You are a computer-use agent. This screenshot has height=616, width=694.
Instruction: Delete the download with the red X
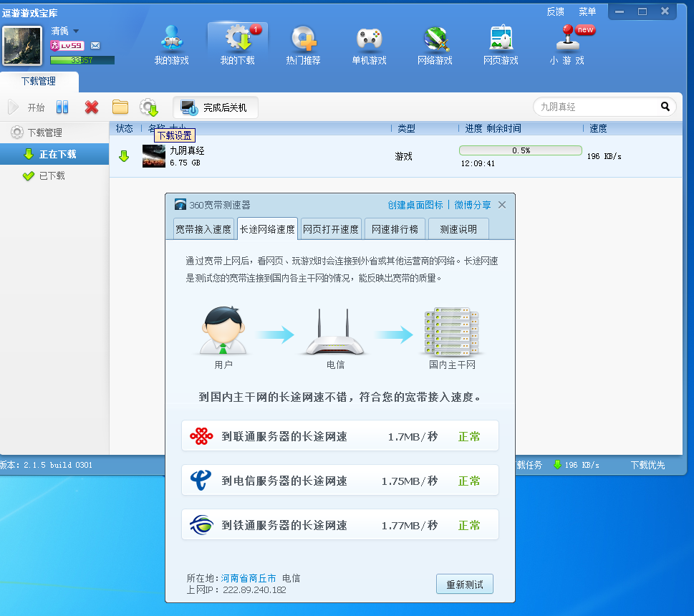pos(92,107)
